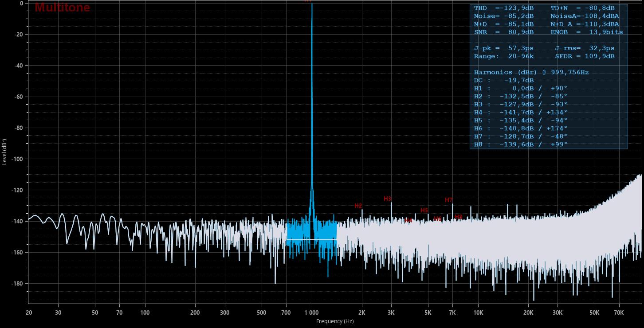Click the -120 tick on level axis
644x328 pixels.
pyautogui.click(x=18, y=190)
